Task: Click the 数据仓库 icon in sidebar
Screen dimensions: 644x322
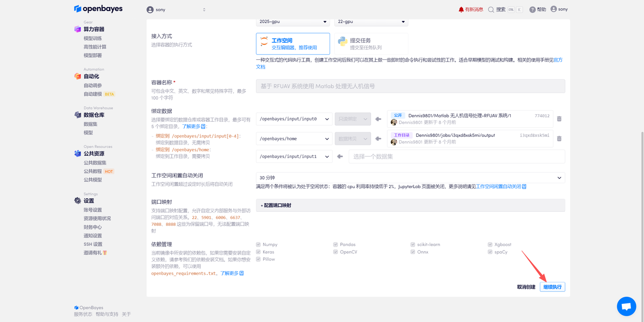Action: coord(77,115)
